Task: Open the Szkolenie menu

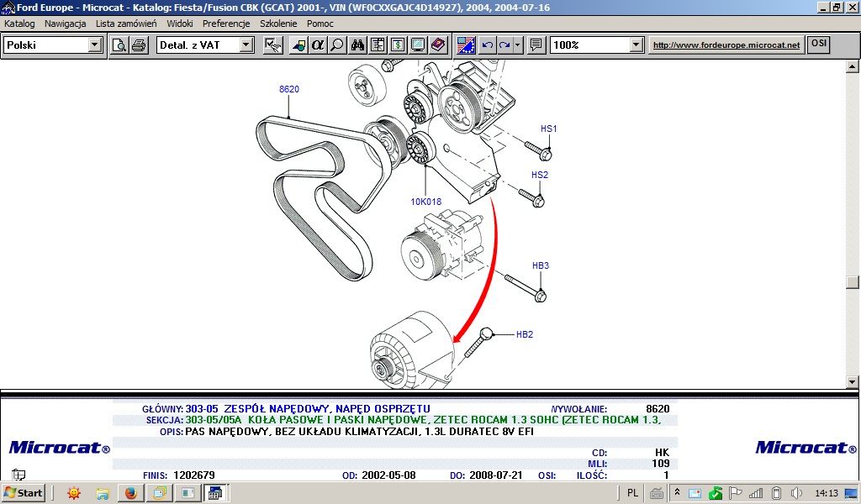Action: click(x=278, y=24)
